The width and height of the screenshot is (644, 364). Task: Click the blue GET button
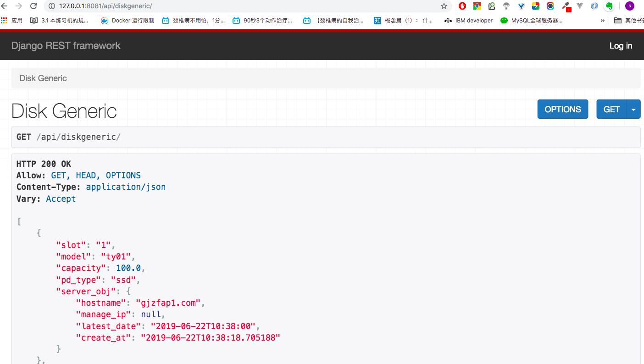611,109
